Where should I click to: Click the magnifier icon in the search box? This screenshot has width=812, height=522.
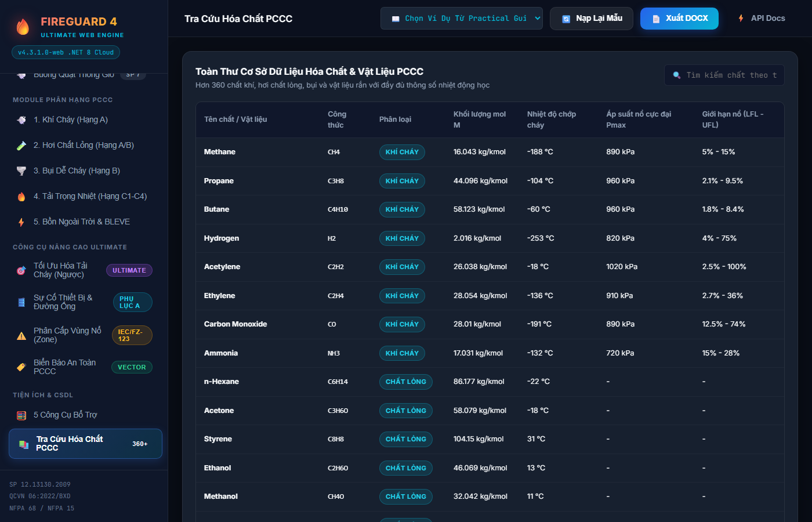676,75
